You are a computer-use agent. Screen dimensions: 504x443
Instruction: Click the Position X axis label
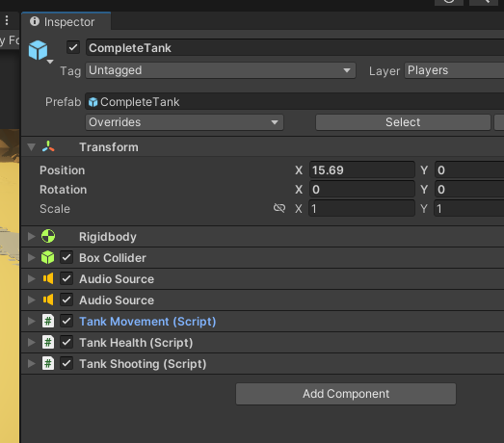pos(299,170)
